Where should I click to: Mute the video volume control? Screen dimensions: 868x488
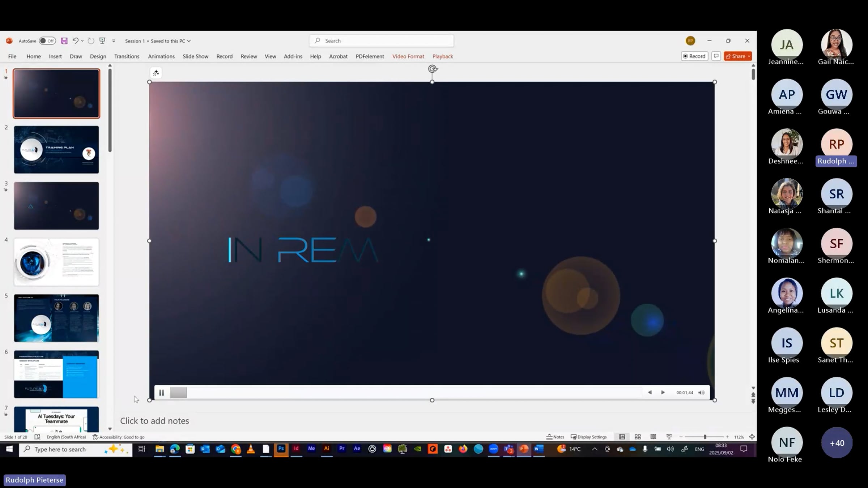point(701,393)
